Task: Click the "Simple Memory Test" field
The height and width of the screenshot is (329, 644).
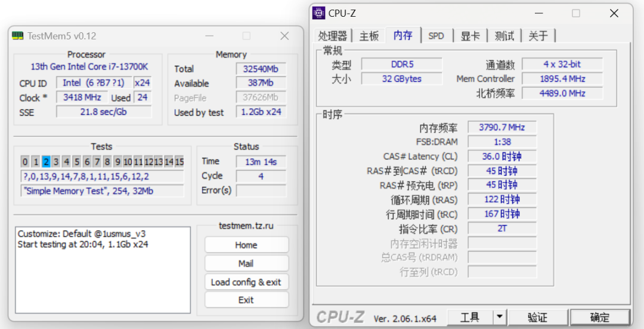Action: 103,191
